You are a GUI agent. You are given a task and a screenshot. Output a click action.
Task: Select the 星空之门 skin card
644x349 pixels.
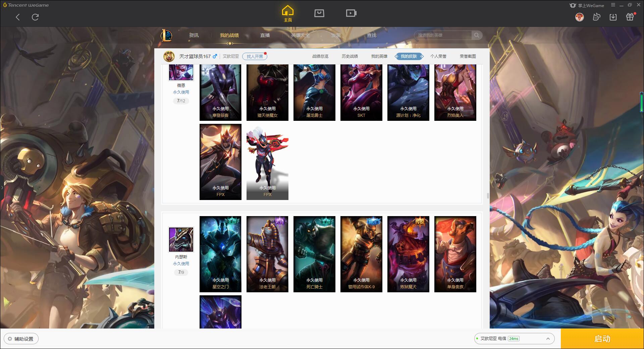click(x=220, y=254)
